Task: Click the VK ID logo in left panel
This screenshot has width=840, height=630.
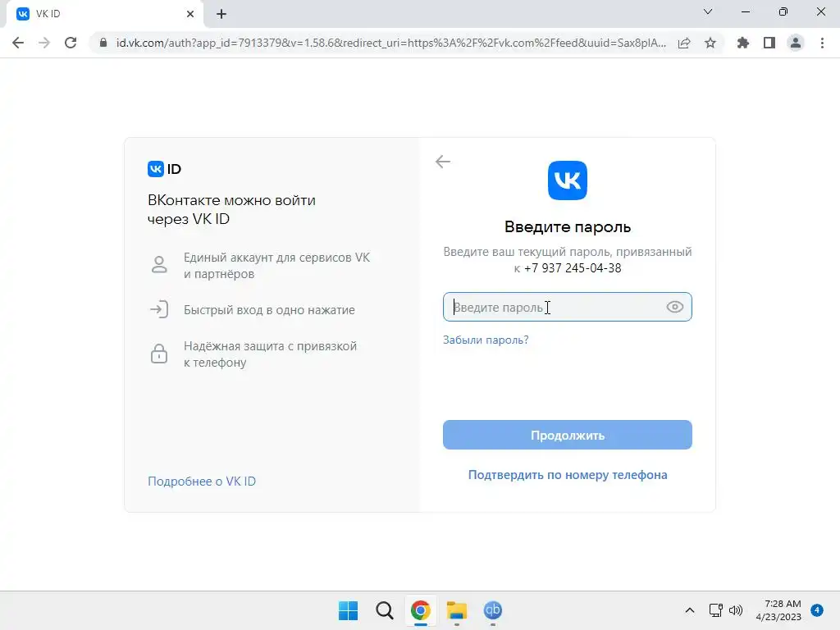Action: coord(164,169)
